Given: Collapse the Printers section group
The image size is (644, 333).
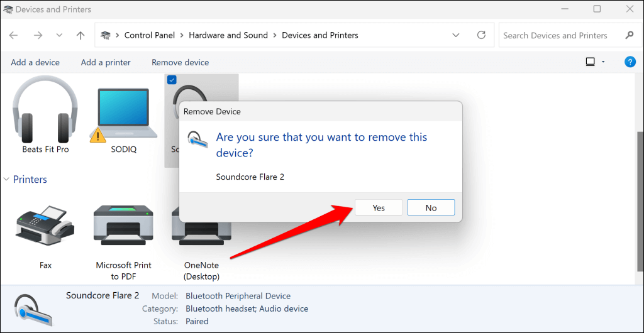Looking at the screenshot, I should [x=6, y=180].
